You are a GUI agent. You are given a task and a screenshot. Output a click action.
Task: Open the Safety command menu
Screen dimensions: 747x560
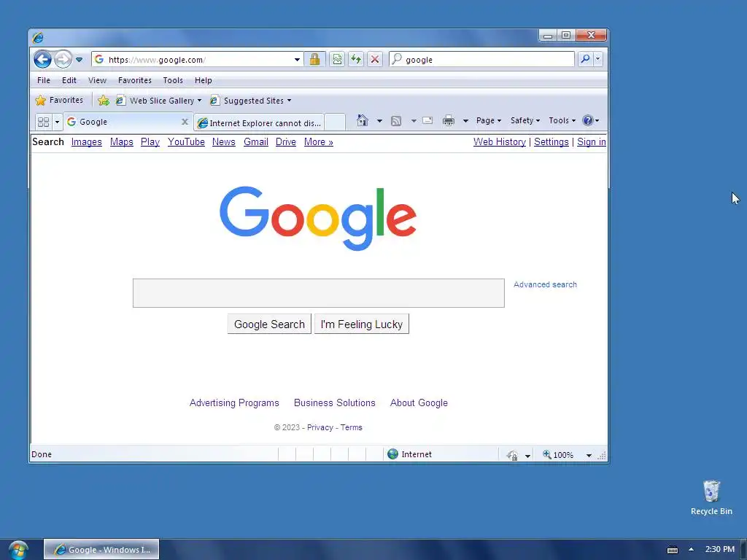point(525,120)
